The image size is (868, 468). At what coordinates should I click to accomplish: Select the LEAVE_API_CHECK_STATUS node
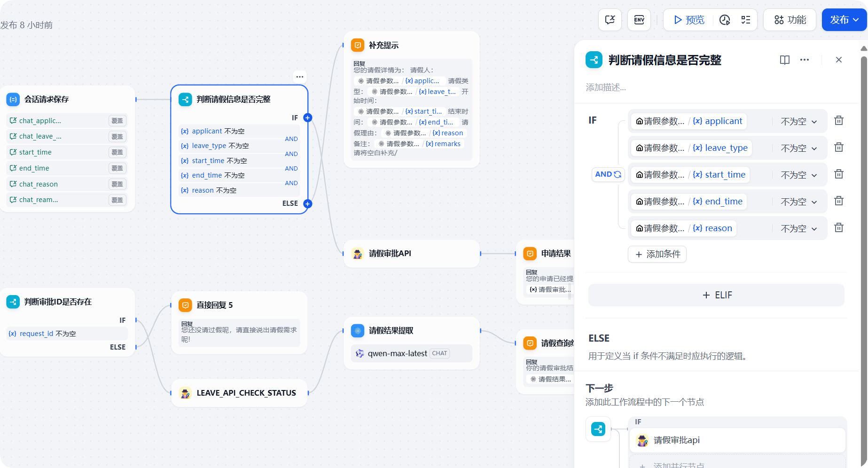[239, 393]
